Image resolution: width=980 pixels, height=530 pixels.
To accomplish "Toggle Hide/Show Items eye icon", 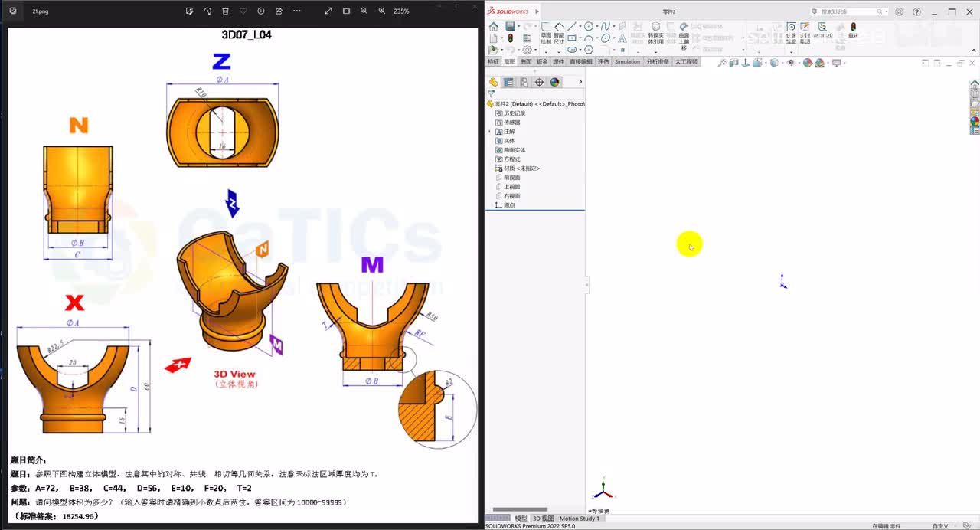I will pos(790,63).
